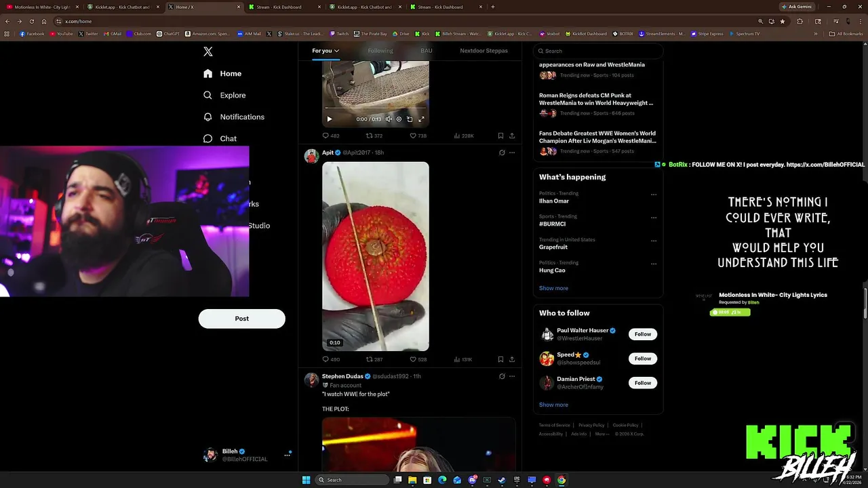Open the more menu on Apit's post
Screen dimensions: 868x488
click(x=512, y=152)
